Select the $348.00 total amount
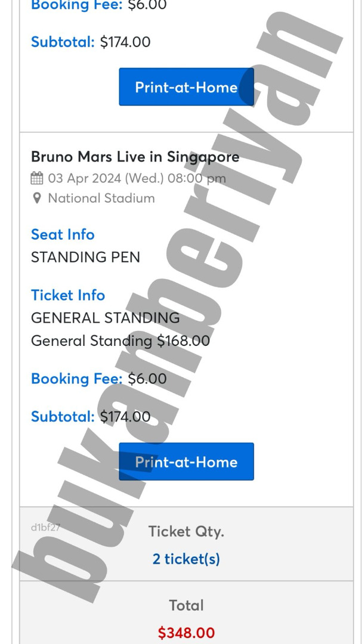This screenshot has height=644, width=362. pos(186,633)
